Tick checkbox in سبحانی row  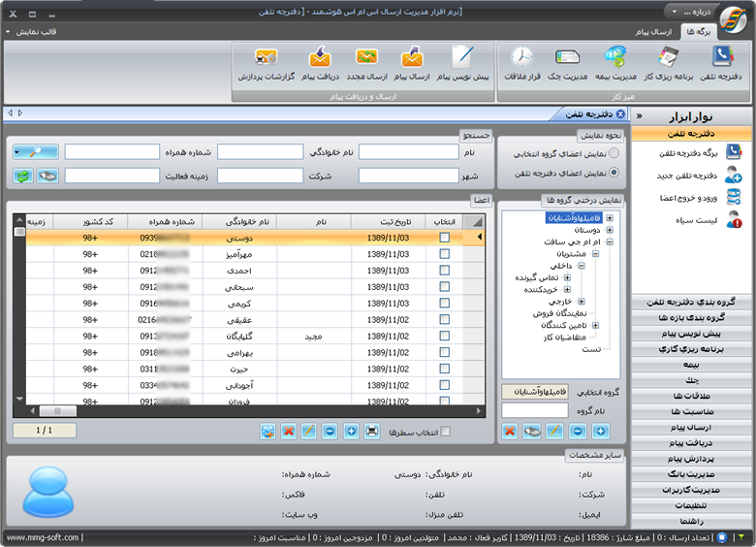click(445, 286)
